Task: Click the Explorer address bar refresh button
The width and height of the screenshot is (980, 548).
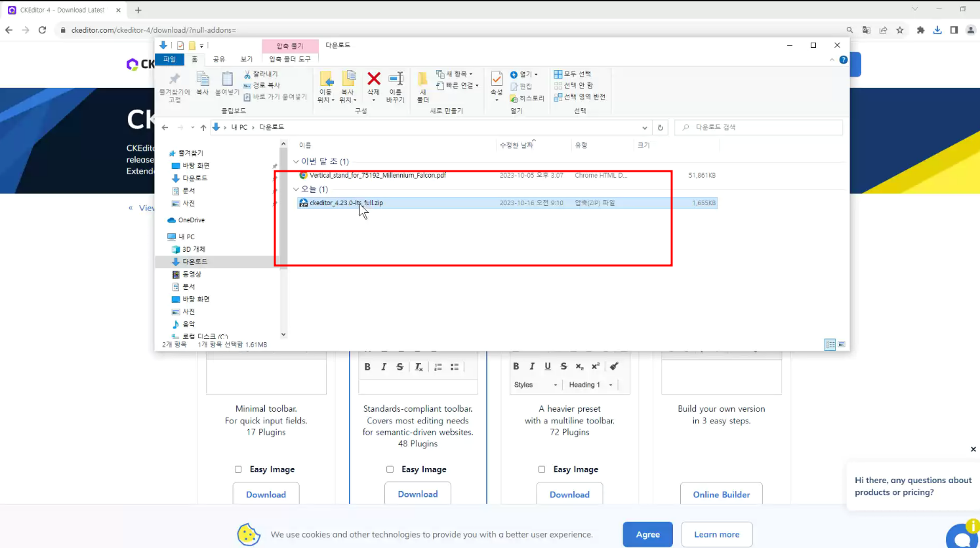Action: (x=661, y=127)
